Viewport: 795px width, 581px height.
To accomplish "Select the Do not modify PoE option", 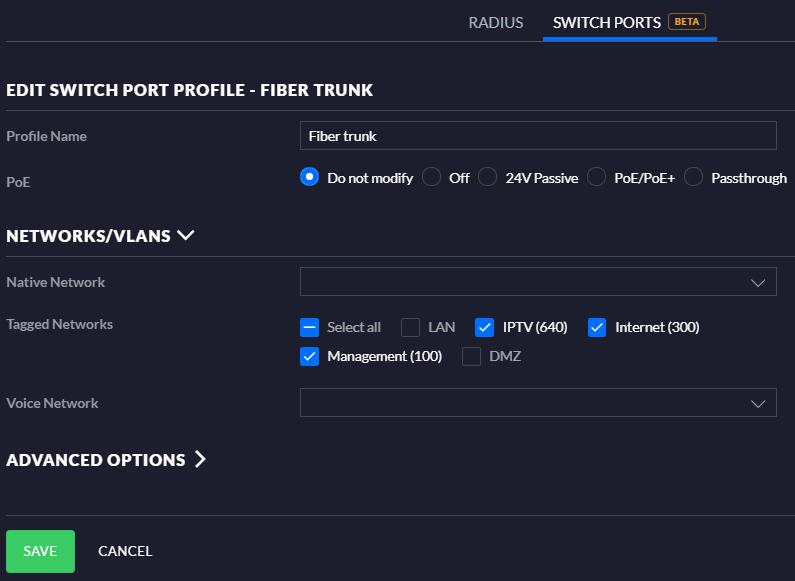I will coord(310,177).
